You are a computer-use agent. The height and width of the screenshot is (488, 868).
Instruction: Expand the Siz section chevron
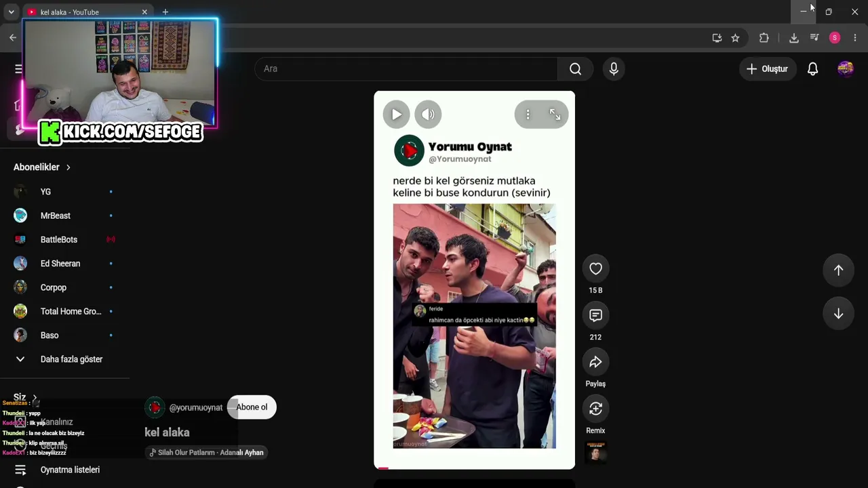coord(35,398)
